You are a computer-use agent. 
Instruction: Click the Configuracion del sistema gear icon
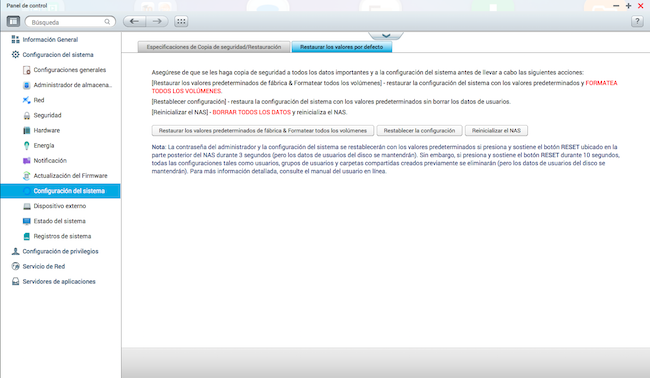[15, 54]
